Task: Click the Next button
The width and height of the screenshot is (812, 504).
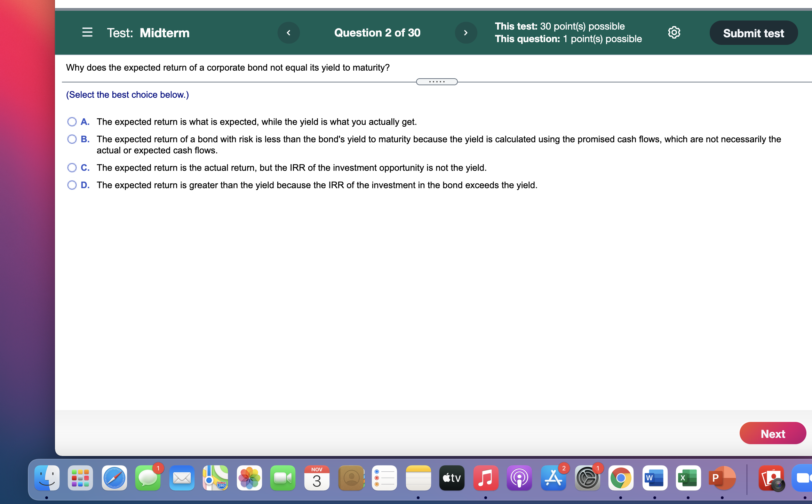Action: [773, 433]
